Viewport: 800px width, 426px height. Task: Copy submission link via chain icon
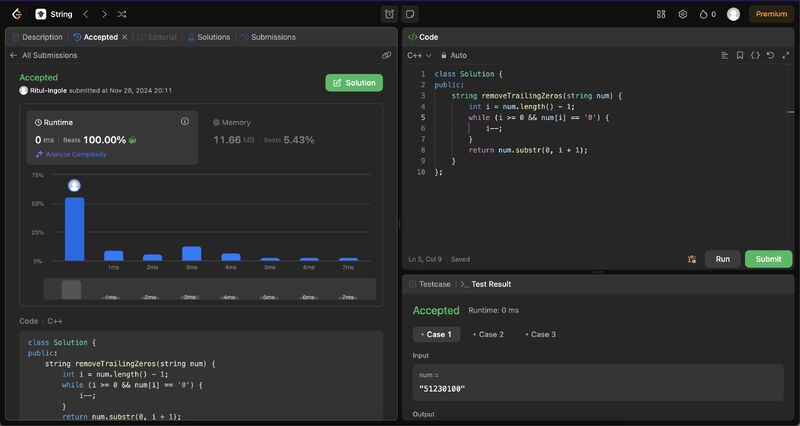[x=387, y=56]
